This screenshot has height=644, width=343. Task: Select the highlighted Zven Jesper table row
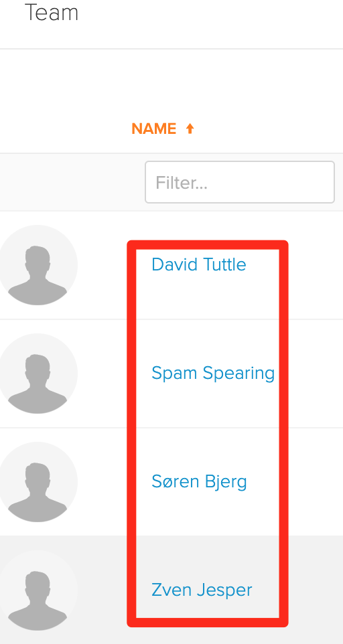tap(171, 590)
